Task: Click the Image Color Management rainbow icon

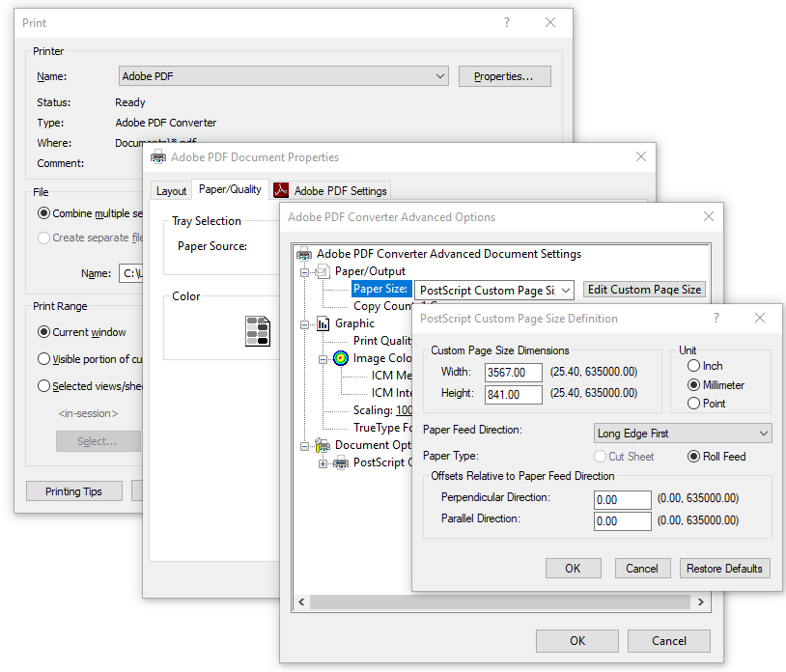Action: (x=341, y=358)
